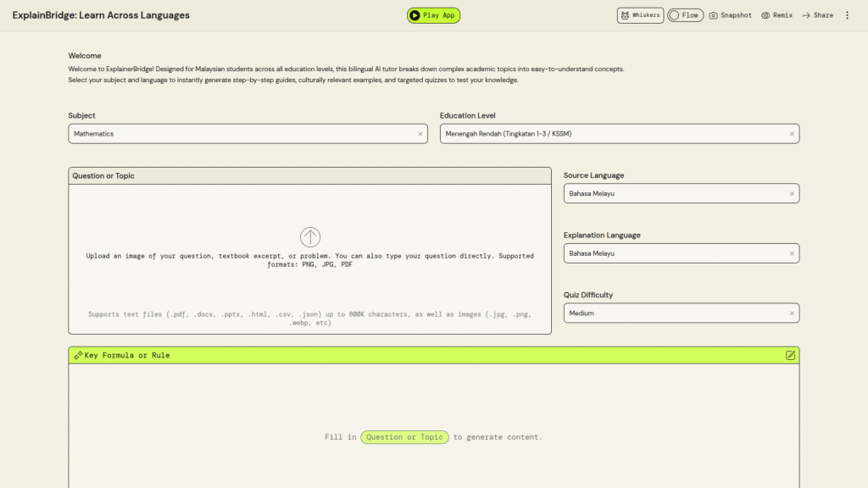Toggle the Flow switch
Image resolution: width=868 pixels, height=488 pixels.
tap(685, 15)
